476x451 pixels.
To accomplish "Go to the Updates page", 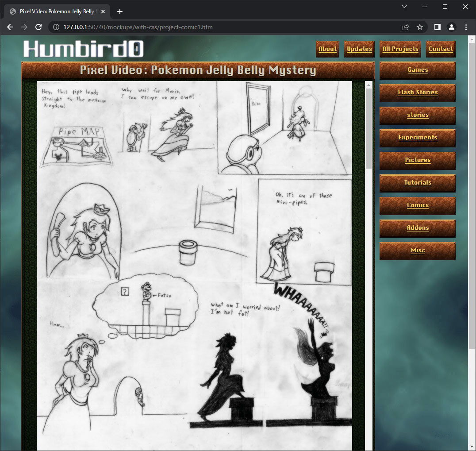I will tap(359, 49).
